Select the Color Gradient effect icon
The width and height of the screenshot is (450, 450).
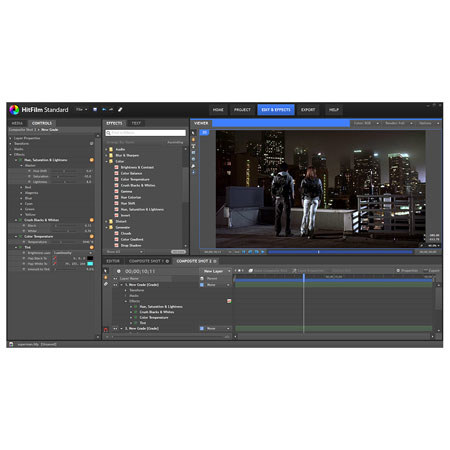pyautogui.click(x=117, y=239)
